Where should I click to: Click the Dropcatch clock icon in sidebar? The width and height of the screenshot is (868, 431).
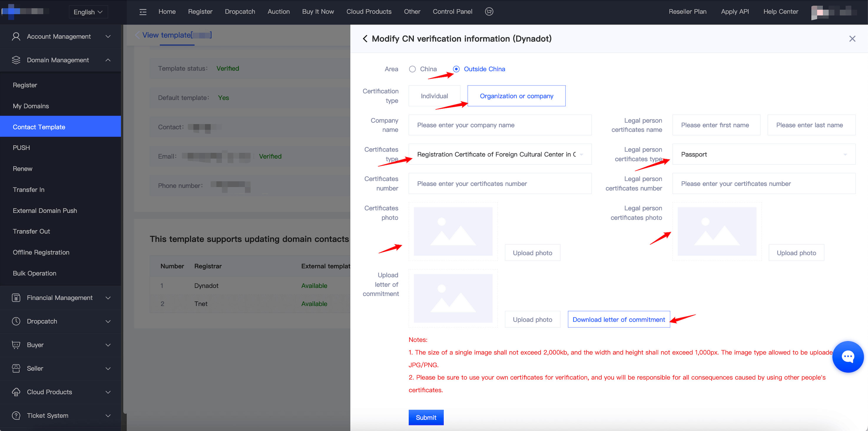coord(16,321)
